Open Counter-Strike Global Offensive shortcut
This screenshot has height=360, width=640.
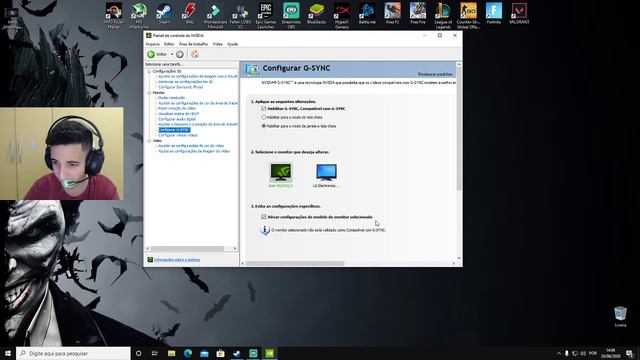pos(468,16)
